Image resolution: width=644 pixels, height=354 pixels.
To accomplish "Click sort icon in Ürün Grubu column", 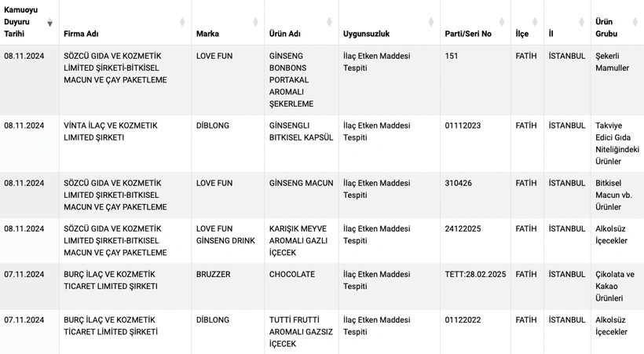I will pos(635,22).
